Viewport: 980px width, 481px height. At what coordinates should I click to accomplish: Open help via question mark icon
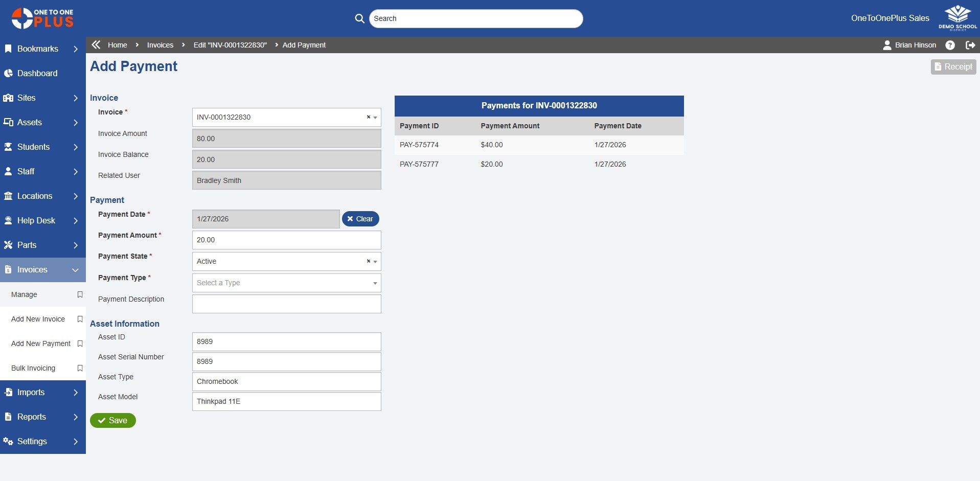950,45
